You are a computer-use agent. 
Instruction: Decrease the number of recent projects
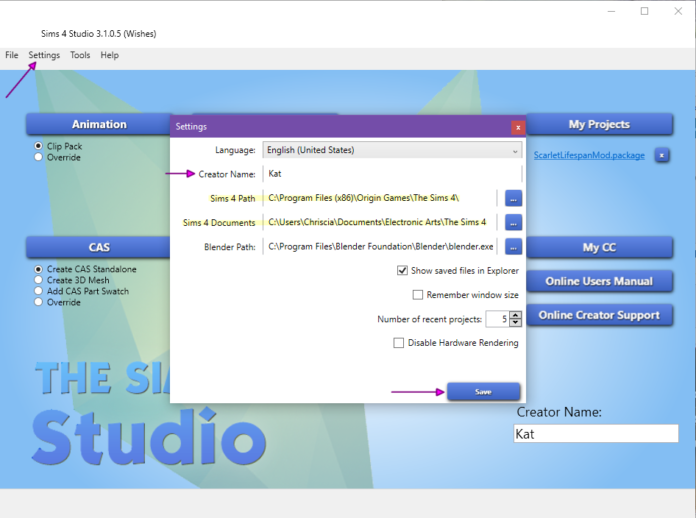pyautogui.click(x=516, y=323)
